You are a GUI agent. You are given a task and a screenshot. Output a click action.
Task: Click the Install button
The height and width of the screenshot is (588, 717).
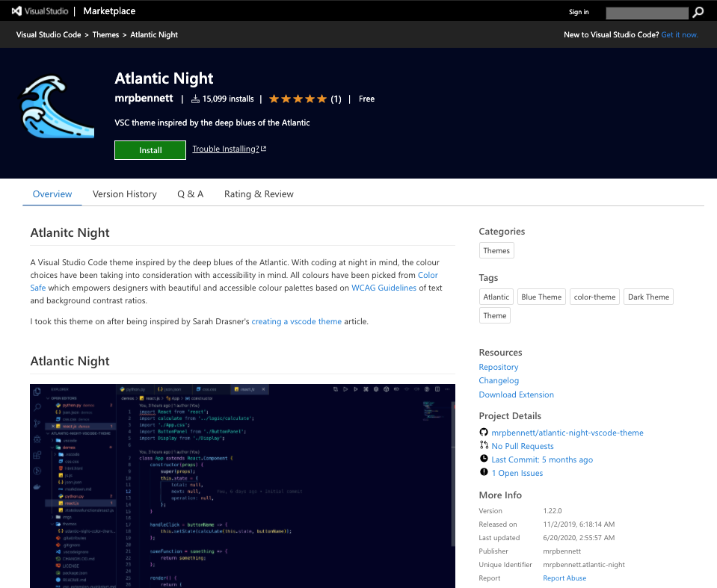pyautogui.click(x=150, y=149)
